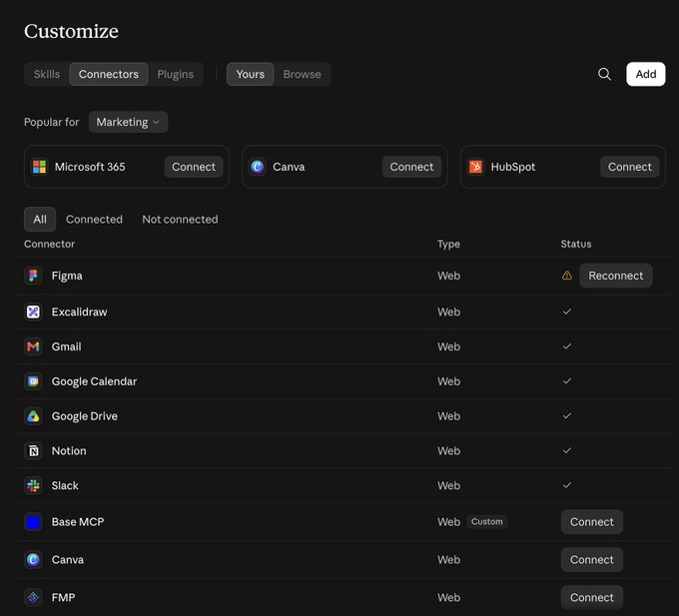
Task: Click the Google Calendar connector icon
Action: 33,381
